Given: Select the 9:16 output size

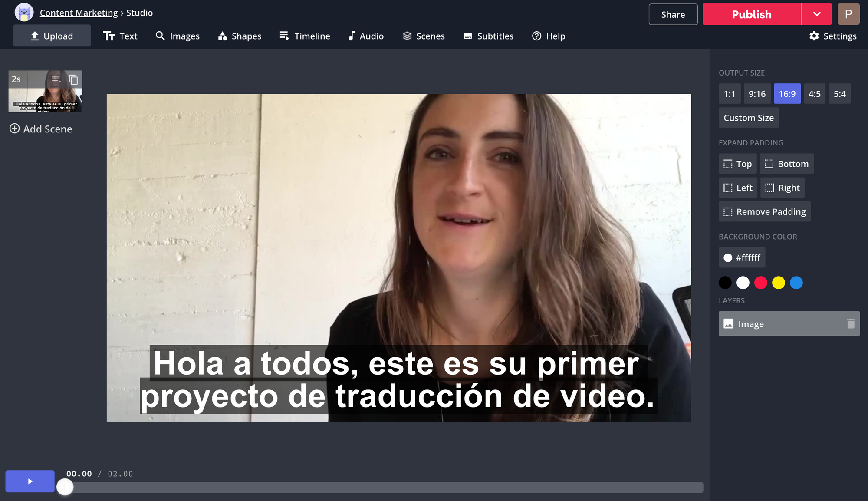Looking at the screenshot, I should [x=757, y=94].
